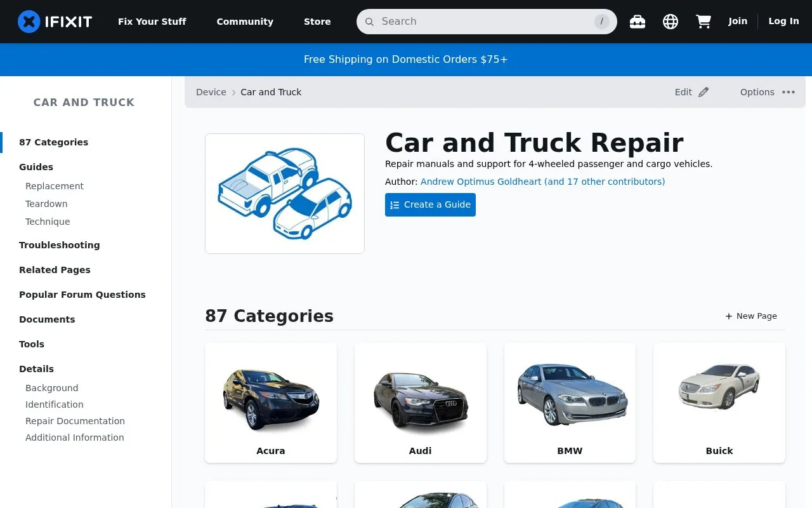Select Guides in the sidebar
Viewport: 812px width, 508px height.
(36, 167)
